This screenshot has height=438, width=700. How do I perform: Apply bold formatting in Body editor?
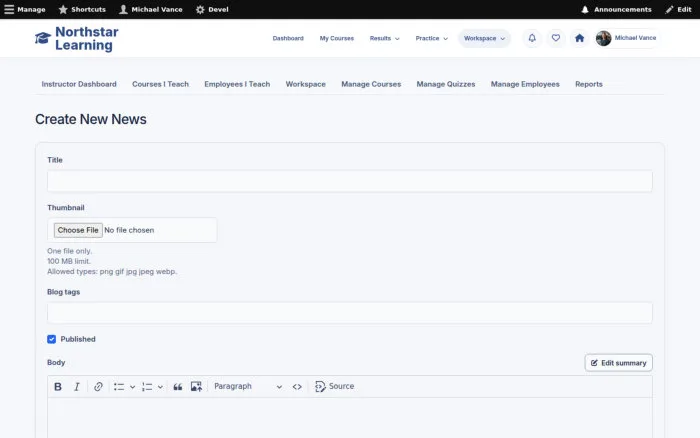point(58,387)
